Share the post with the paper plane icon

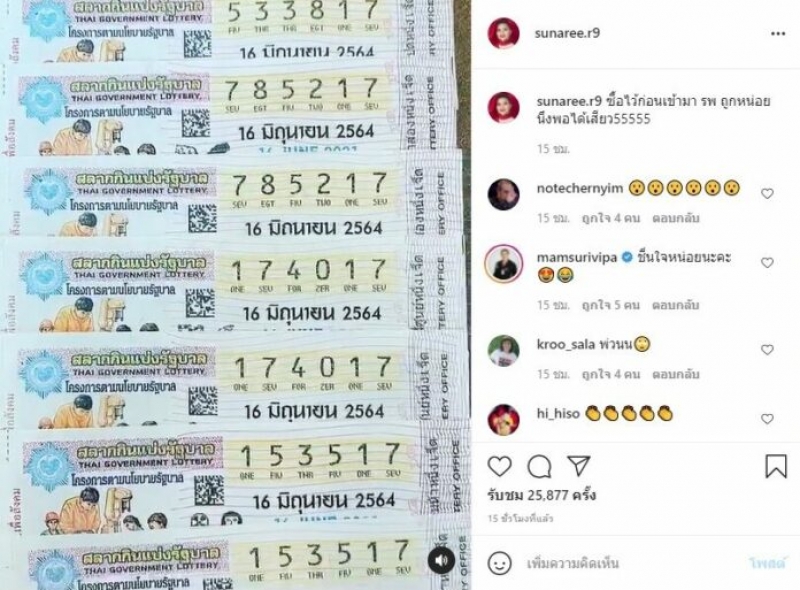click(x=579, y=466)
